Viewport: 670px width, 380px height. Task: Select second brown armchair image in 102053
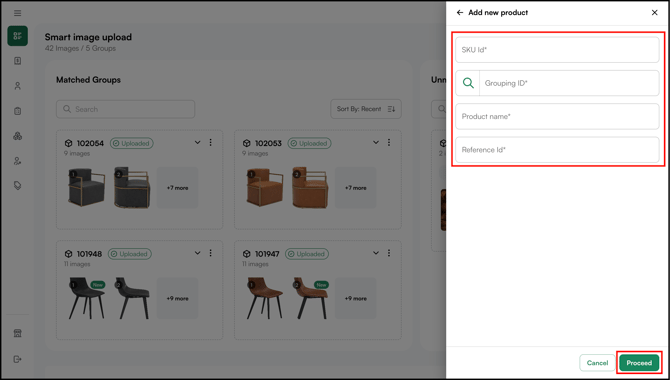(310, 188)
